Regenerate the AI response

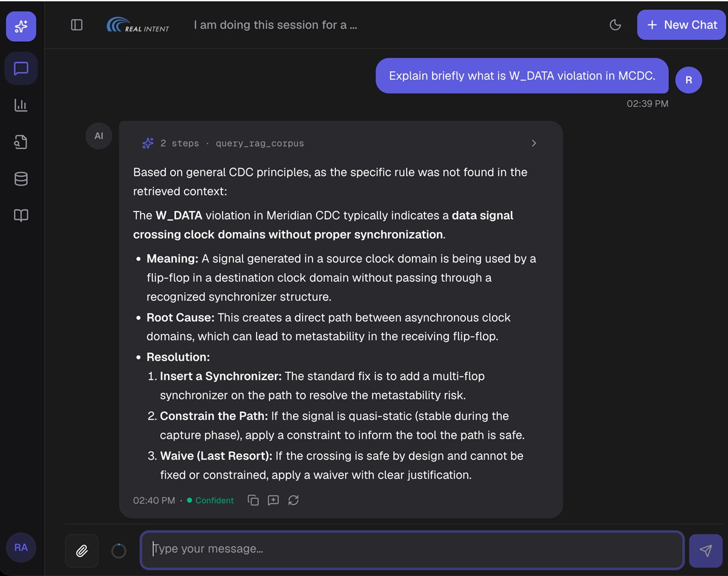tap(293, 500)
